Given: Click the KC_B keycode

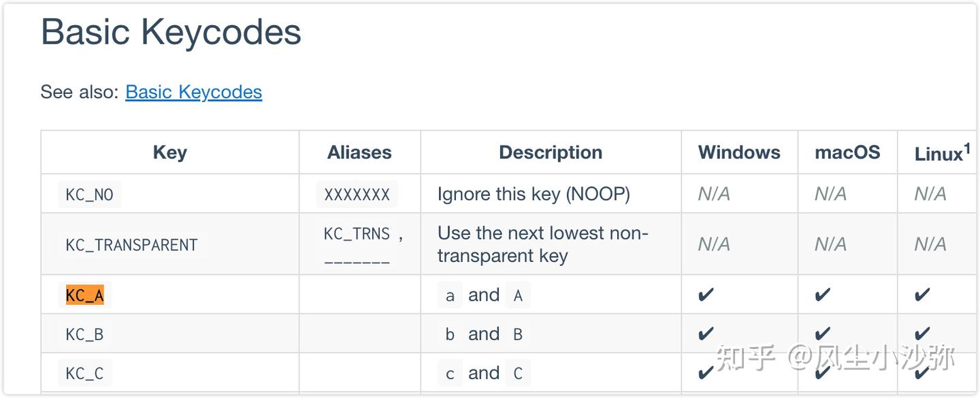Looking at the screenshot, I should (85, 334).
